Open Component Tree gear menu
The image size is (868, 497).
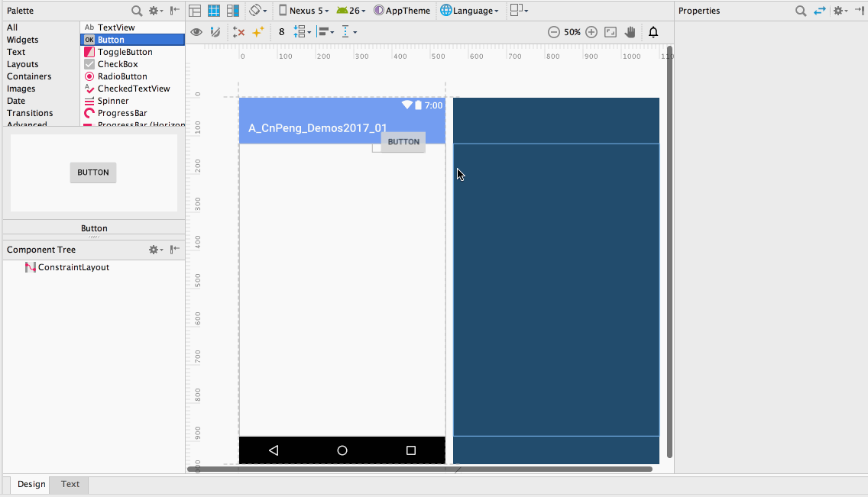[156, 250]
